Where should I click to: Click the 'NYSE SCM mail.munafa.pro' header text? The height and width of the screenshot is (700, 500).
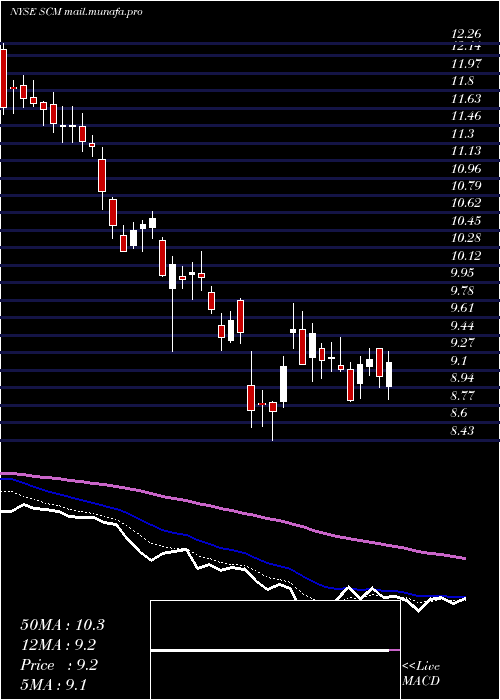coord(76,12)
